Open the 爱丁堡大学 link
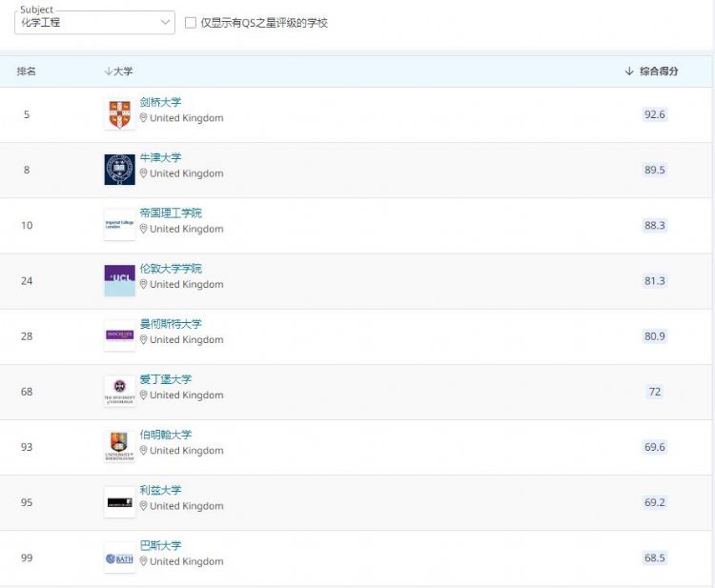The width and height of the screenshot is (715, 588). [x=166, y=379]
